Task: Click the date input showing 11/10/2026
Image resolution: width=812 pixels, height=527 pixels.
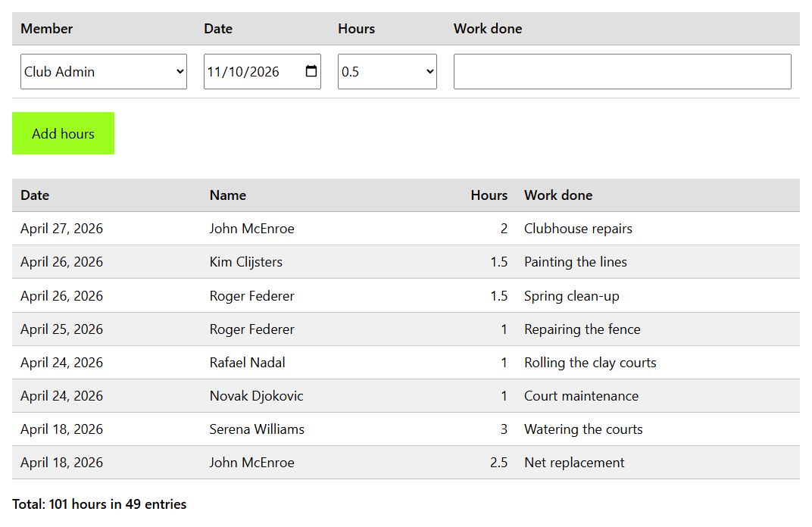Action: tap(262, 71)
